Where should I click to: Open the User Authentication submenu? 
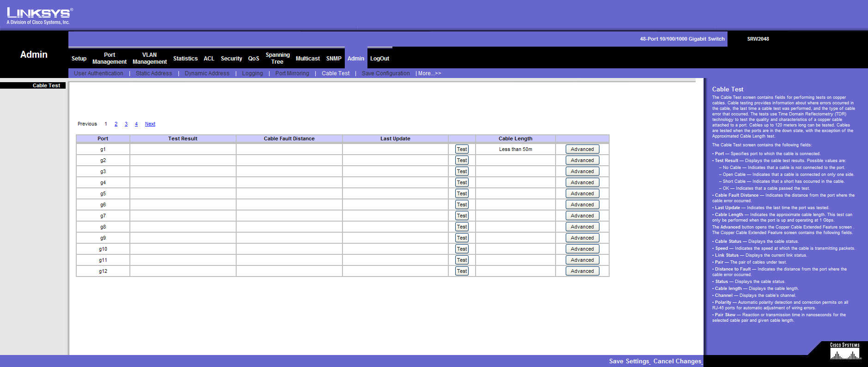pos(98,73)
